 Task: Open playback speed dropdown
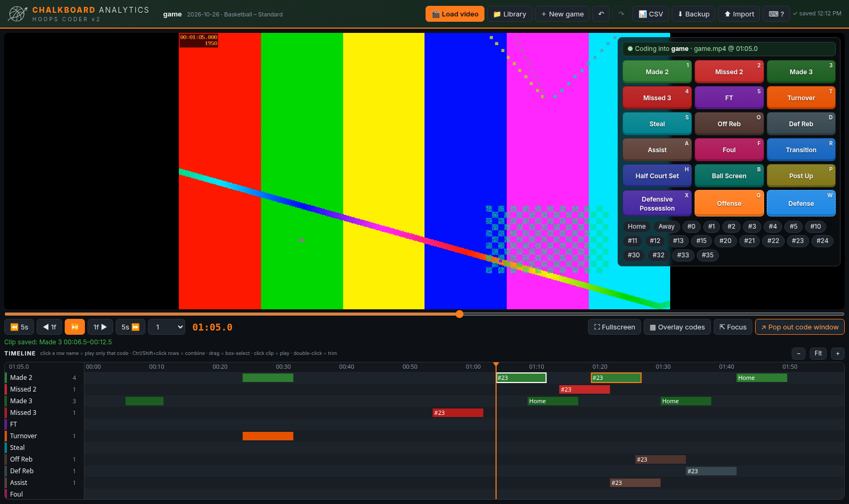[167, 327]
